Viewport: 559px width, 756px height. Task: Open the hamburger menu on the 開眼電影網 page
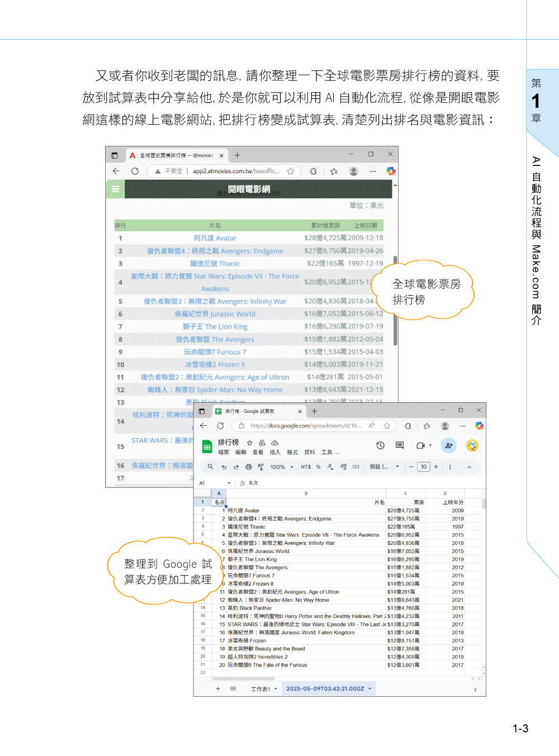coord(115,189)
